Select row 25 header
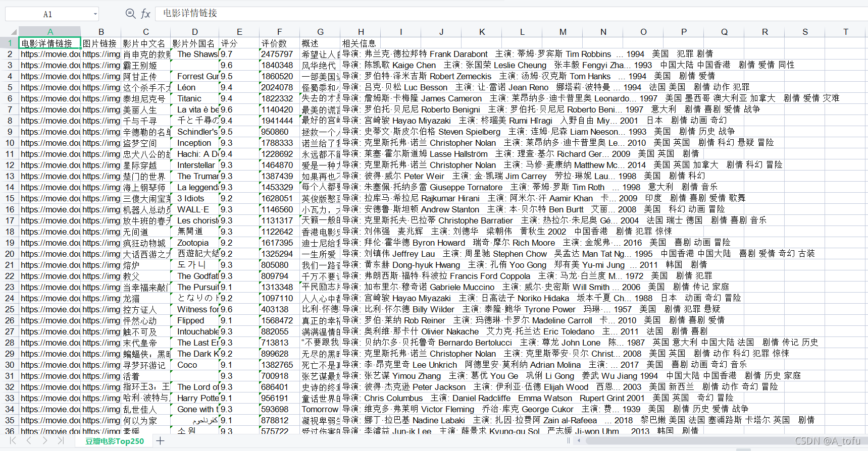Image resolution: width=868 pixels, height=451 pixels. (x=10, y=309)
